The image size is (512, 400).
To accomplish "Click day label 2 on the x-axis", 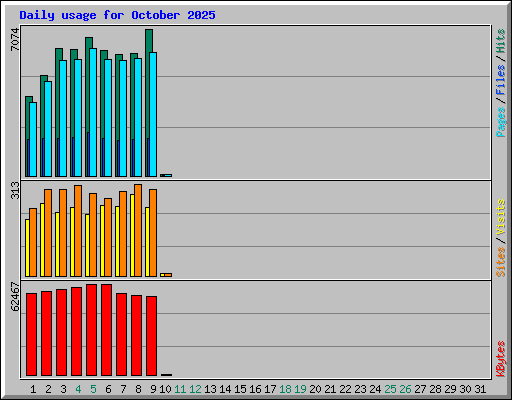I will 48,389.
